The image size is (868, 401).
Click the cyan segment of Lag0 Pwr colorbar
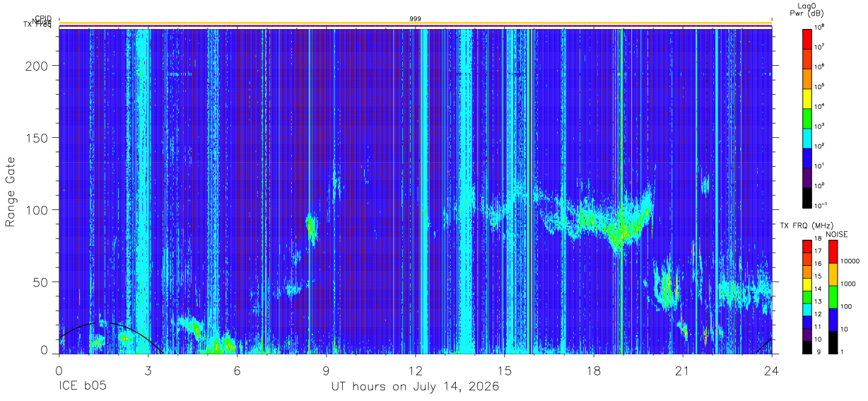coord(807,138)
